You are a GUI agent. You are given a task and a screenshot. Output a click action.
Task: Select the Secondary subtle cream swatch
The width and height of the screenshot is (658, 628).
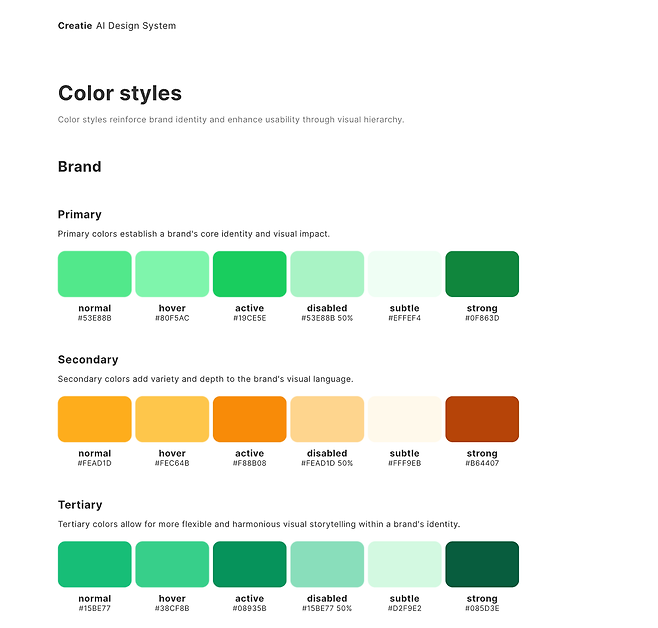tap(405, 419)
